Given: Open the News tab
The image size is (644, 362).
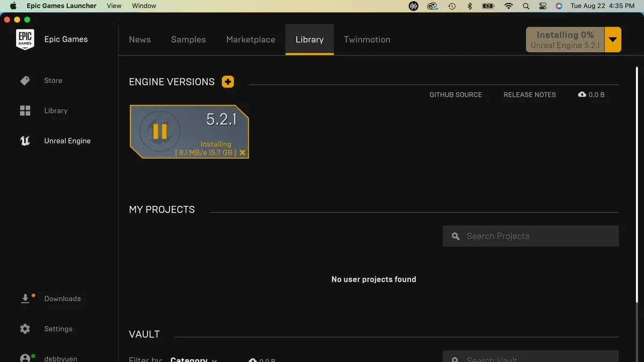Looking at the screenshot, I should [x=140, y=40].
